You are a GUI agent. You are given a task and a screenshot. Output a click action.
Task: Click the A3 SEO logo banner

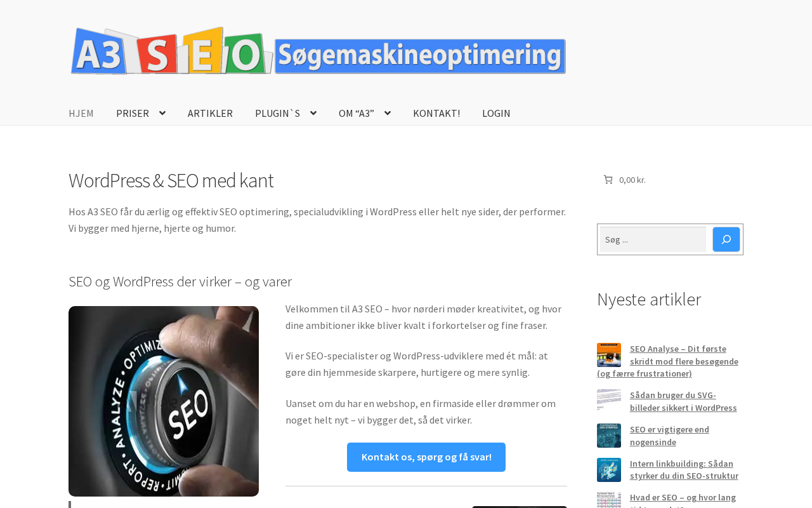click(318, 51)
